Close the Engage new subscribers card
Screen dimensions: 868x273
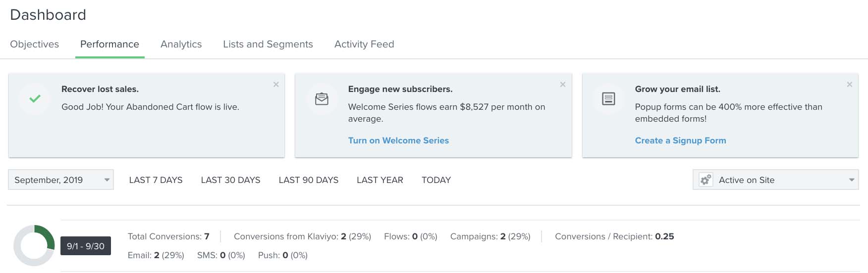point(563,85)
